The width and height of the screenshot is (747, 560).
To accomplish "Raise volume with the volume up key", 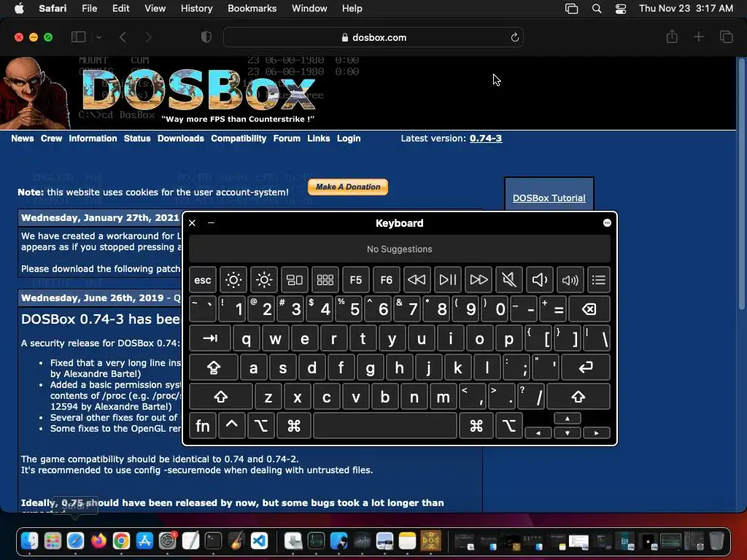I will tap(570, 280).
